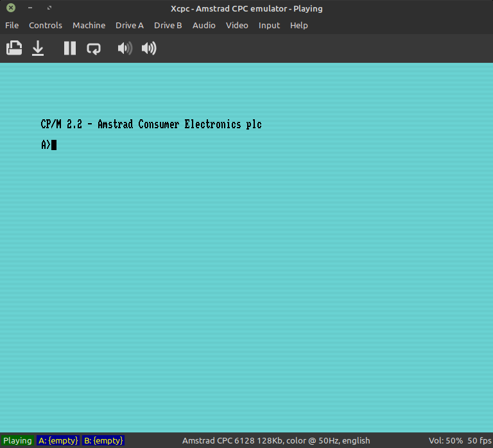Click the Amstrad CPC 6128 machine info text
Screen dimensions: 493x448
276,440
